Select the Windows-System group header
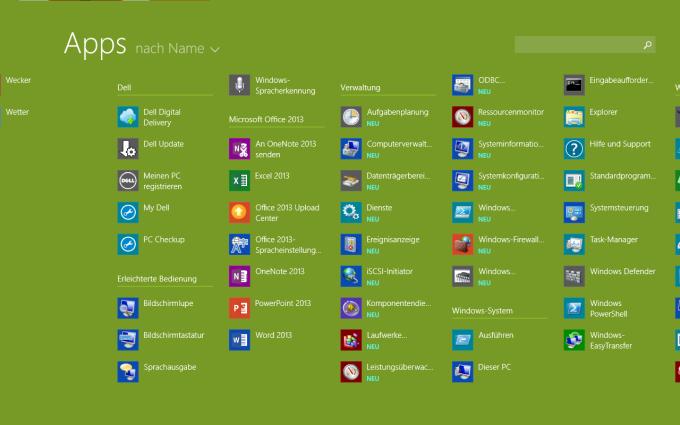680x425 pixels. pyautogui.click(x=482, y=311)
